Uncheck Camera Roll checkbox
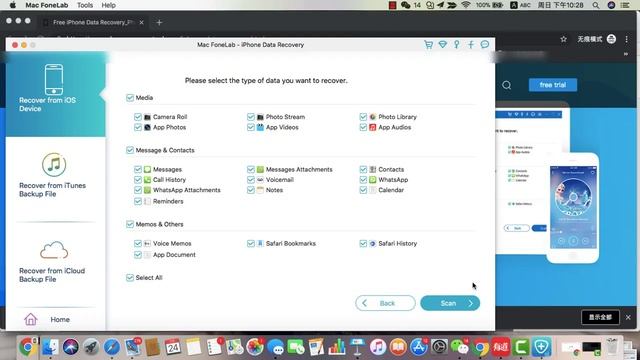Screen dimensions: 640x360 coord(138,117)
